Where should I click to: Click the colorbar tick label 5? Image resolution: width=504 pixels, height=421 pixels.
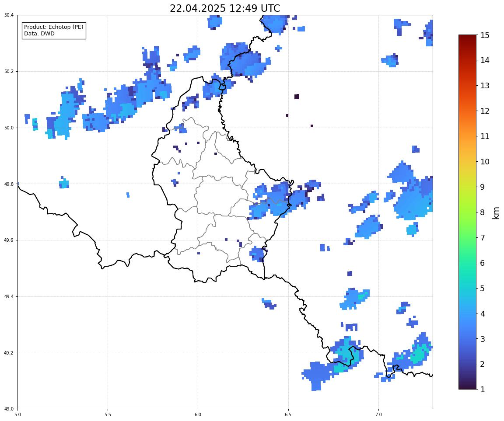pyautogui.click(x=483, y=289)
